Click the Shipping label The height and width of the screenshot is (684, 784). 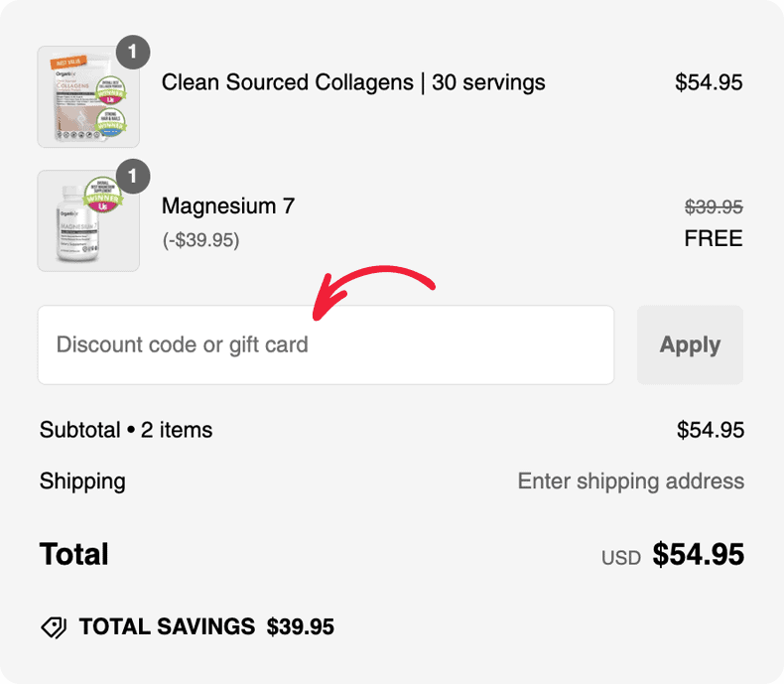[82, 481]
